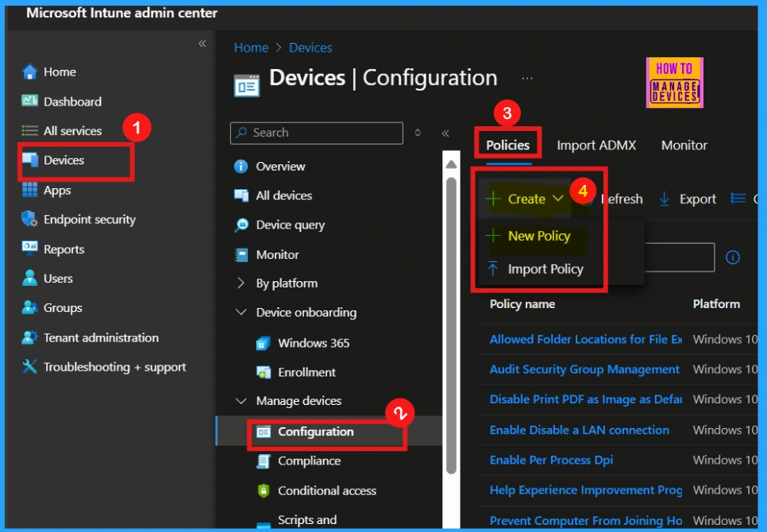Click the Compliance icon
Image resolution: width=767 pixels, height=532 pixels.
pos(264,461)
